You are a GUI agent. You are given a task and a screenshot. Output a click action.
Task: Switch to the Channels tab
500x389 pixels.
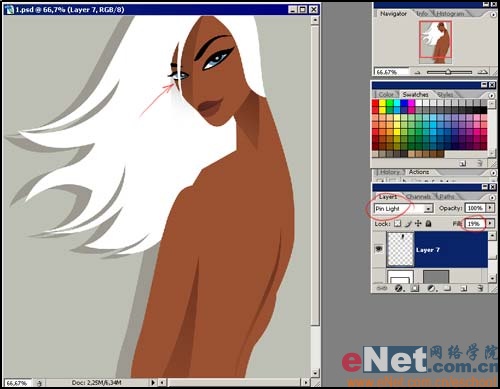point(419,197)
